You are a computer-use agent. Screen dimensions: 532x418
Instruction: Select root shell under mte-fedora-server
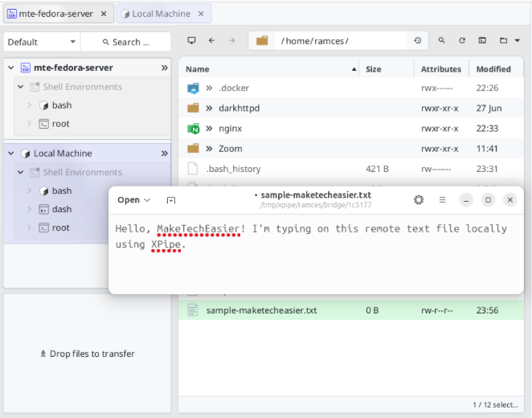coord(61,124)
